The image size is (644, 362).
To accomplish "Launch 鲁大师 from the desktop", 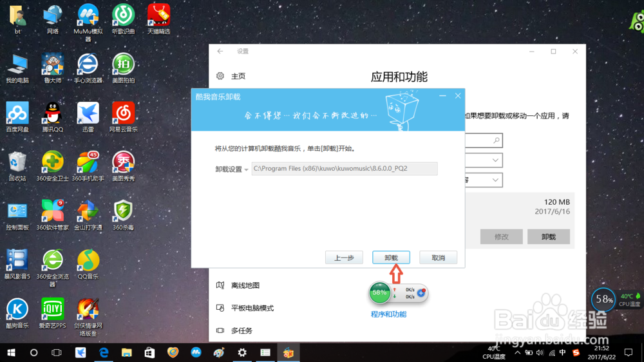I will (x=53, y=68).
